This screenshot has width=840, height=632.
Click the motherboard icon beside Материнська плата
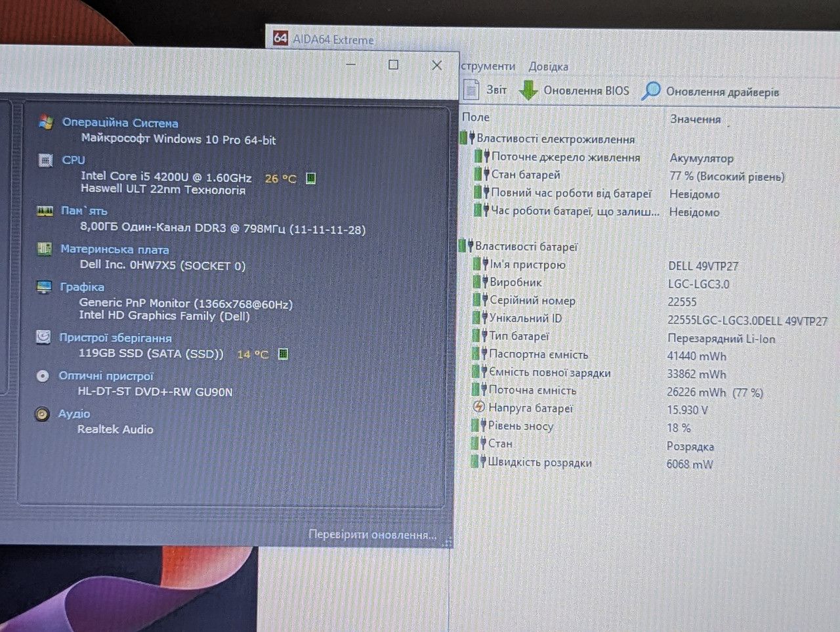(x=44, y=249)
